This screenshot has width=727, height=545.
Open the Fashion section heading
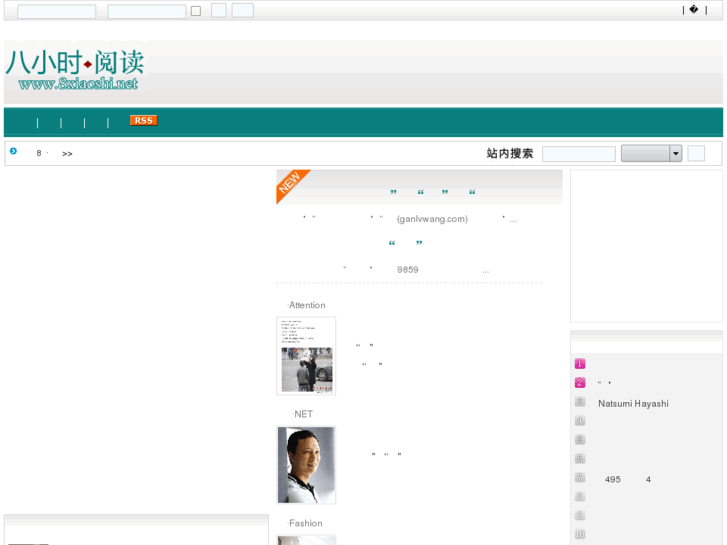(x=305, y=523)
